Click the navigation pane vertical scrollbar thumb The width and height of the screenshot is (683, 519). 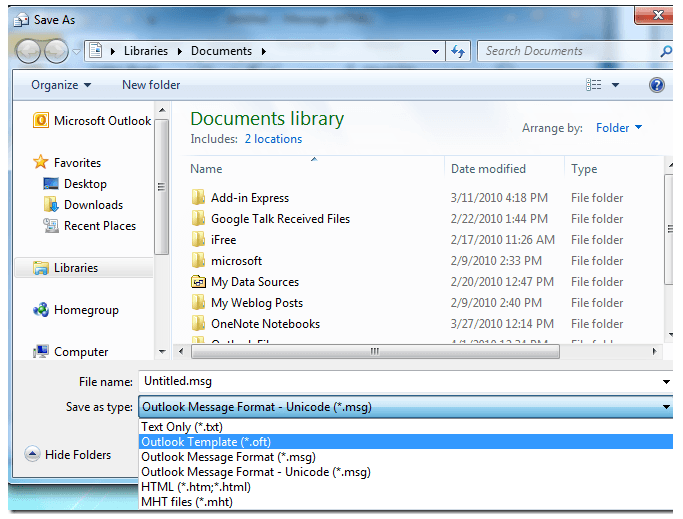coord(162,187)
